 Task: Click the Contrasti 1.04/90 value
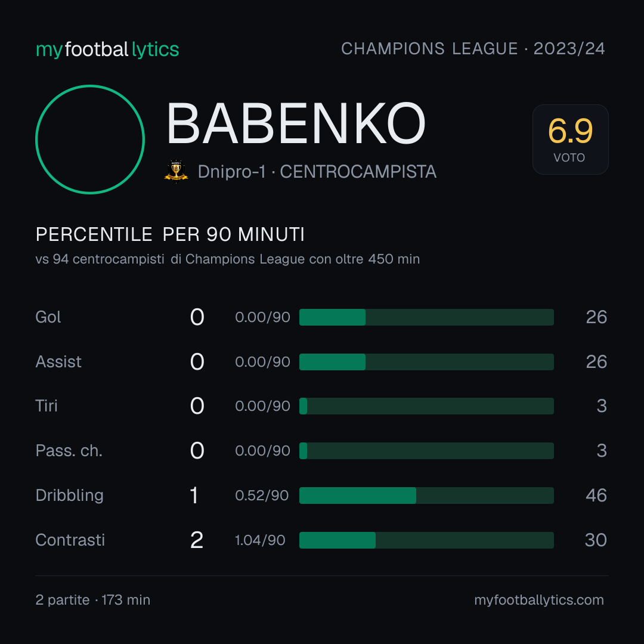click(260, 540)
